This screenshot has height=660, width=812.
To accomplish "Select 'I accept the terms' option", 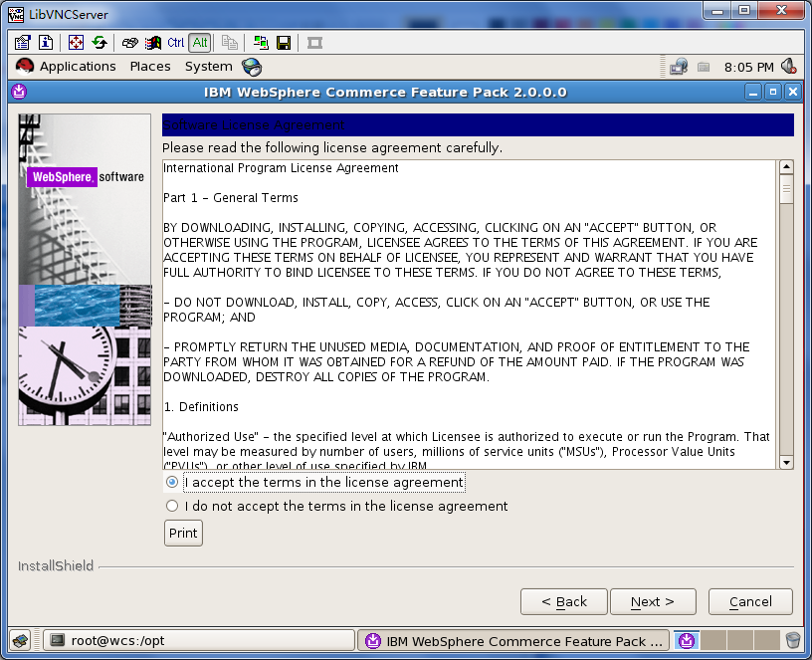I will pos(172,482).
